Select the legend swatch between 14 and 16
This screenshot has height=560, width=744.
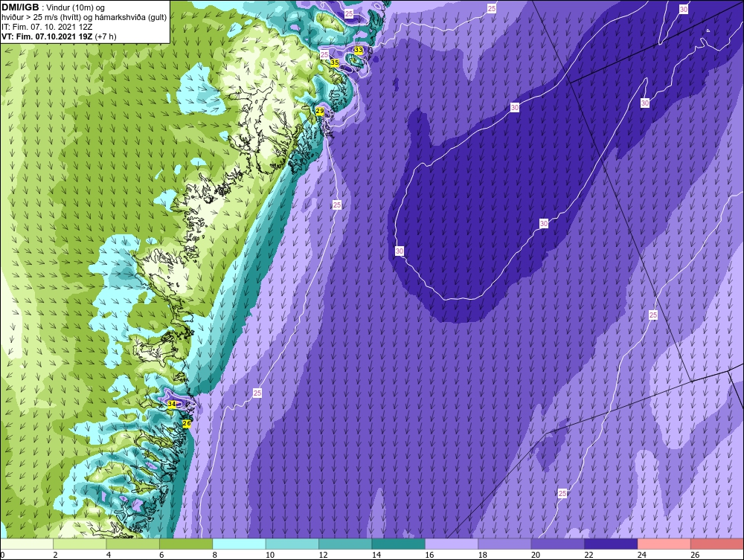[399, 544]
